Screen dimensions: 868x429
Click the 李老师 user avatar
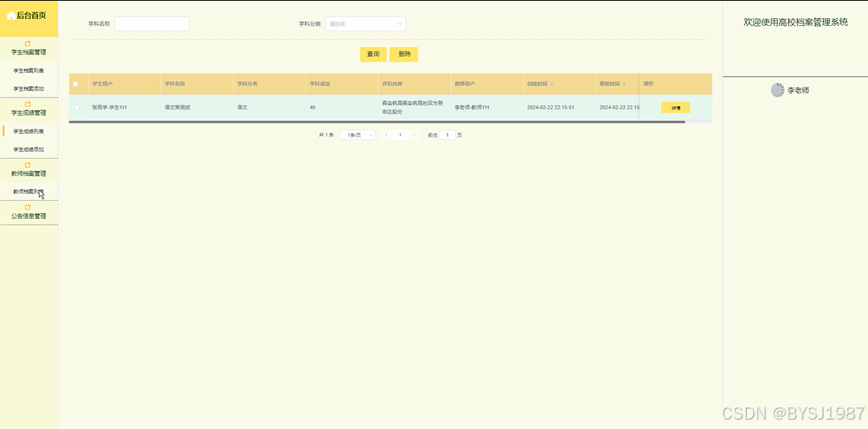pyautogui.click(x=778, y=90)
